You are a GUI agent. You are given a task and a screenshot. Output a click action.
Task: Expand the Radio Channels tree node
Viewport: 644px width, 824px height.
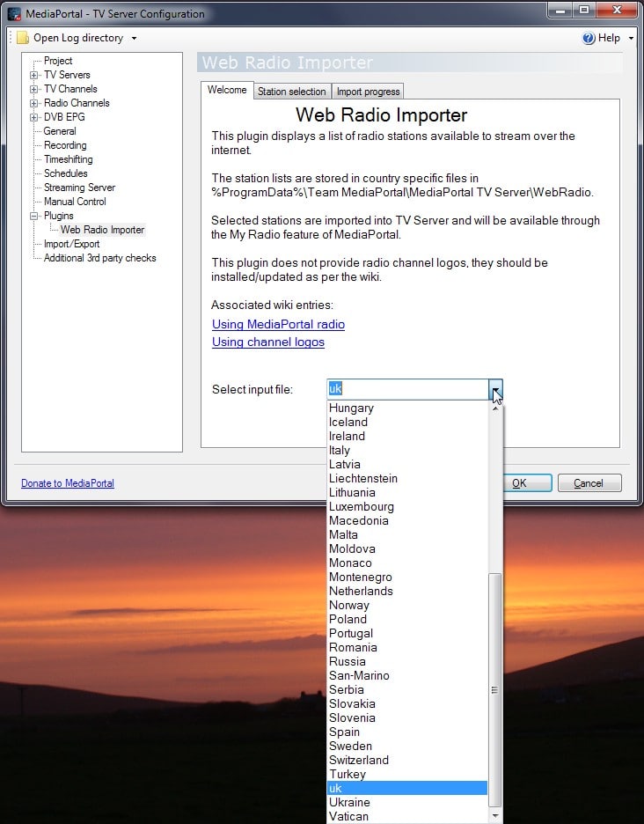(33, 104)
